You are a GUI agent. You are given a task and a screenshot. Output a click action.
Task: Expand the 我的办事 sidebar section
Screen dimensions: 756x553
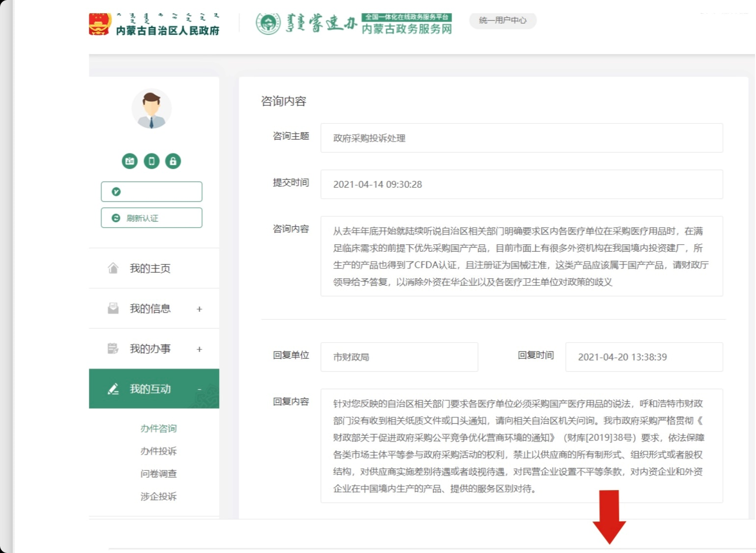(x=199, y=349)
